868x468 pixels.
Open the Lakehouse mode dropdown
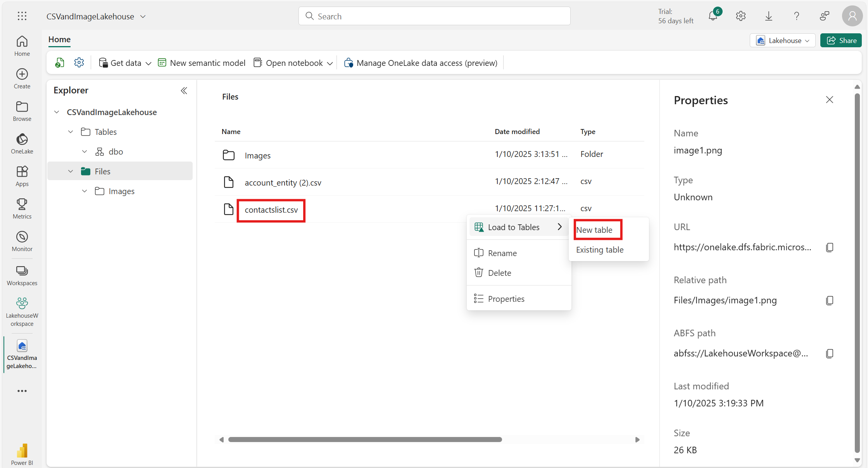pyautogui.click(x=783, y=40)
